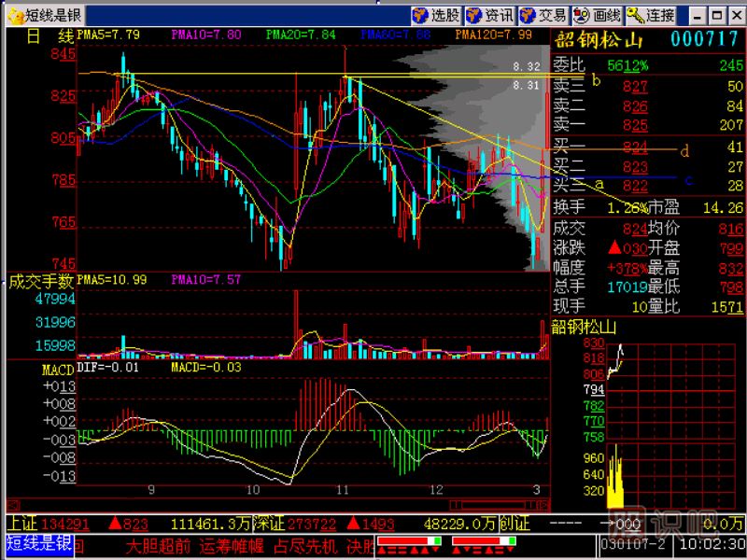
Task: Open the 资讯 news toolbar button
Action: tap(489, 15)
